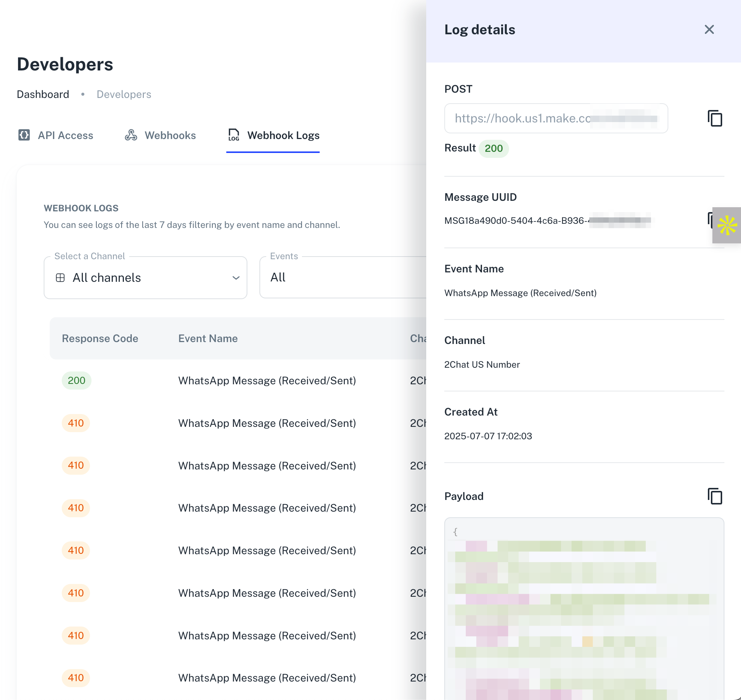The image size is (741, 700).
Task: Click the 200 result badge in Log details
Action: (494, 148)
